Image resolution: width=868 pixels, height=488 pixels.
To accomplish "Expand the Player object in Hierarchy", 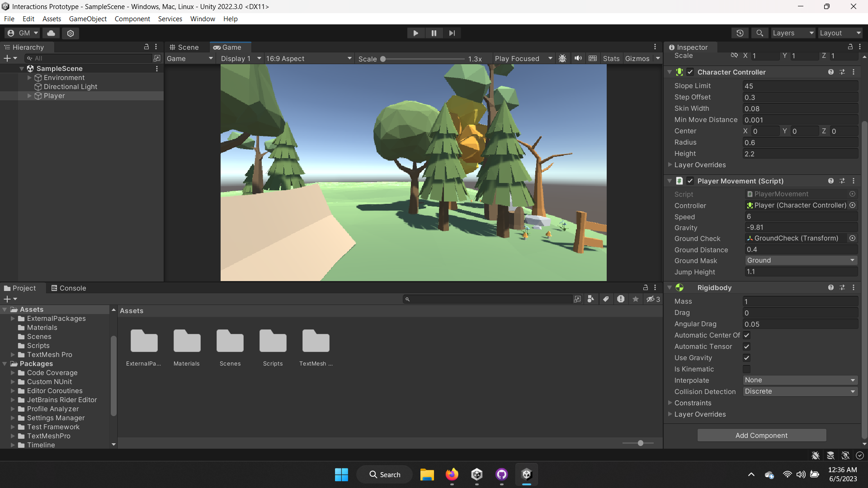I will (x=30, y=96).
